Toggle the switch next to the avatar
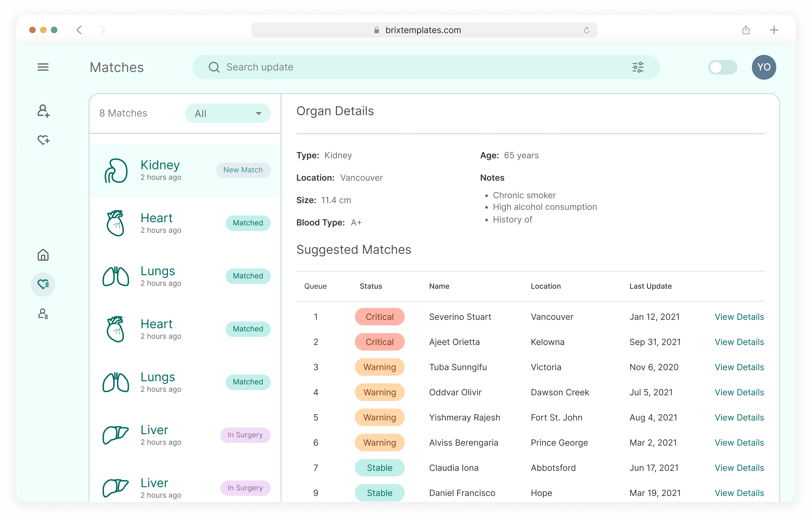Screen dimensions: 812x520 click(722, 67)
